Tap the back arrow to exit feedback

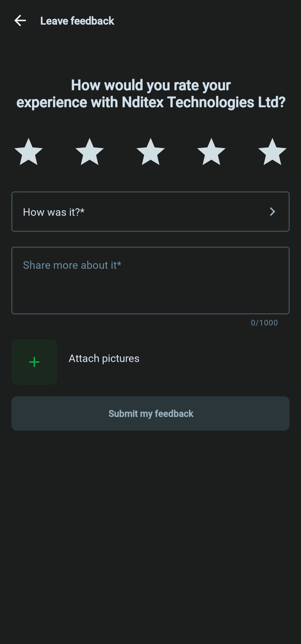coord(20,20)
